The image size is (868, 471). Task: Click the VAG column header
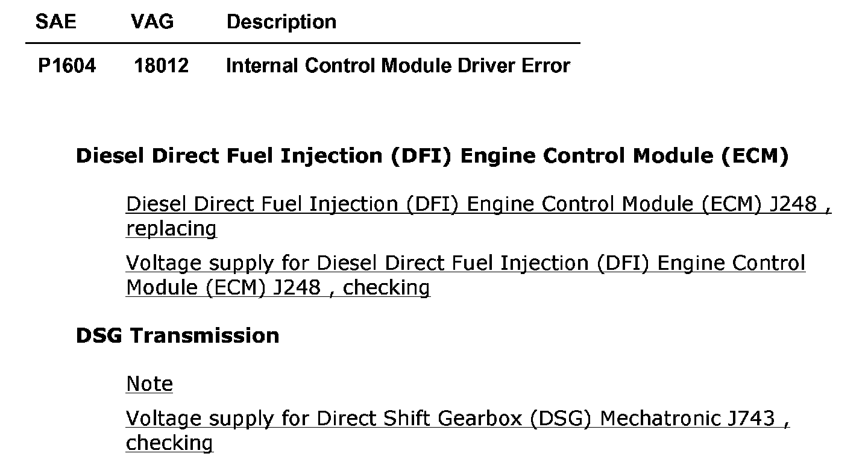pyautogui.click(x=152, y=22)
